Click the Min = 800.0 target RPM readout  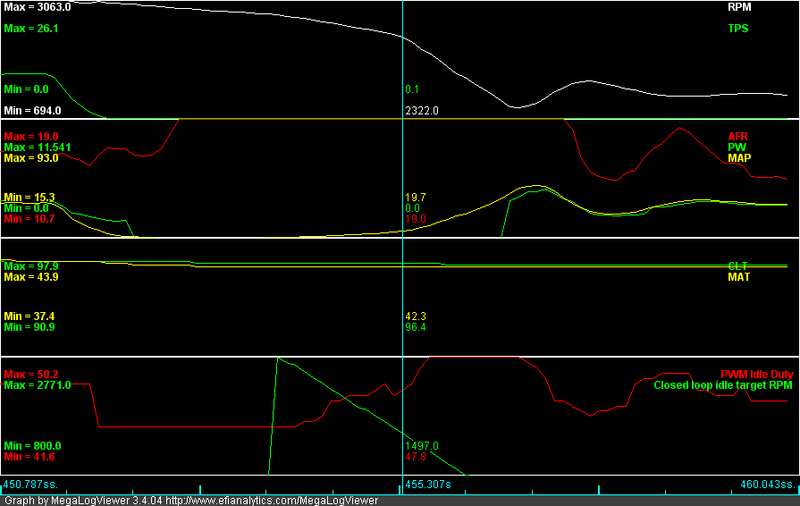click(32, 445)
